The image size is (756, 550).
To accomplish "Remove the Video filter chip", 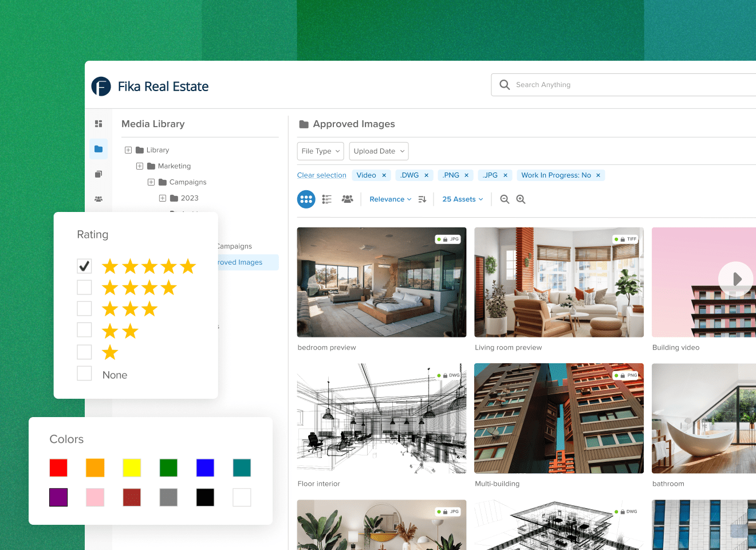I will pyautogui.click(x=384, y=175).
